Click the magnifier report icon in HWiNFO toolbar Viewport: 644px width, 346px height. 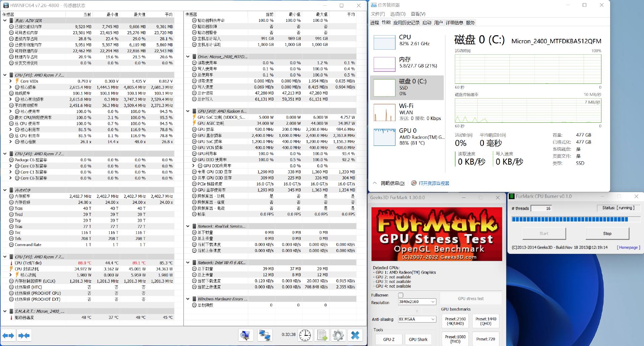pos(246,335)
